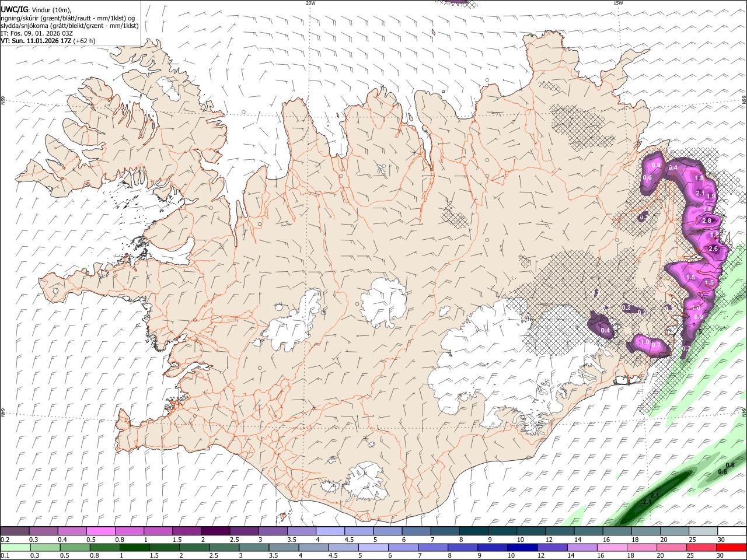747x560 pixels.
Task: Click the lilac swatch labeled 14, lower legend
Action: pyautogui.click(x=582, y=547)
